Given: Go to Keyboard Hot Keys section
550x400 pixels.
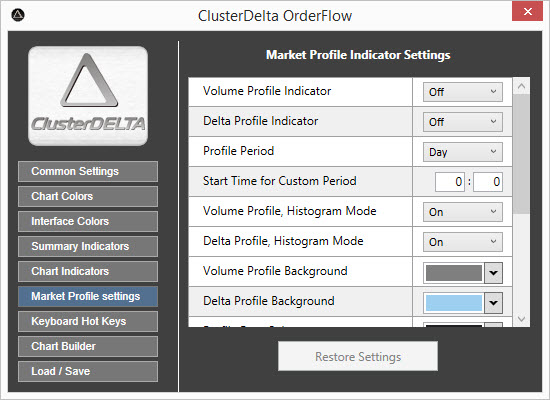Looking at the screenshot, I should pos(88,321).
